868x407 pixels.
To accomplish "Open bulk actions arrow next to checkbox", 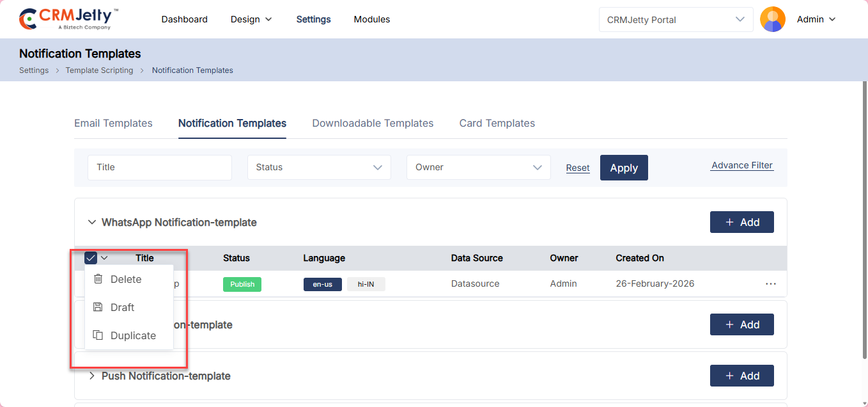I will [105, 258].
